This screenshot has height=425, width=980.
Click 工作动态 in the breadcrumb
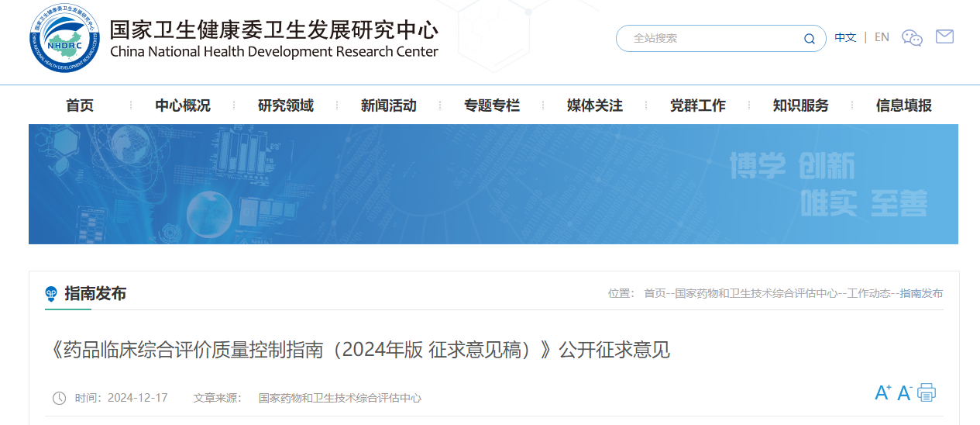(868, 293)
